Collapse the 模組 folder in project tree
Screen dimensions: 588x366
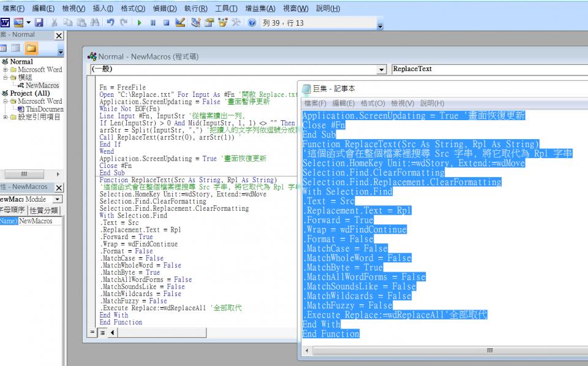pos(6,77)
